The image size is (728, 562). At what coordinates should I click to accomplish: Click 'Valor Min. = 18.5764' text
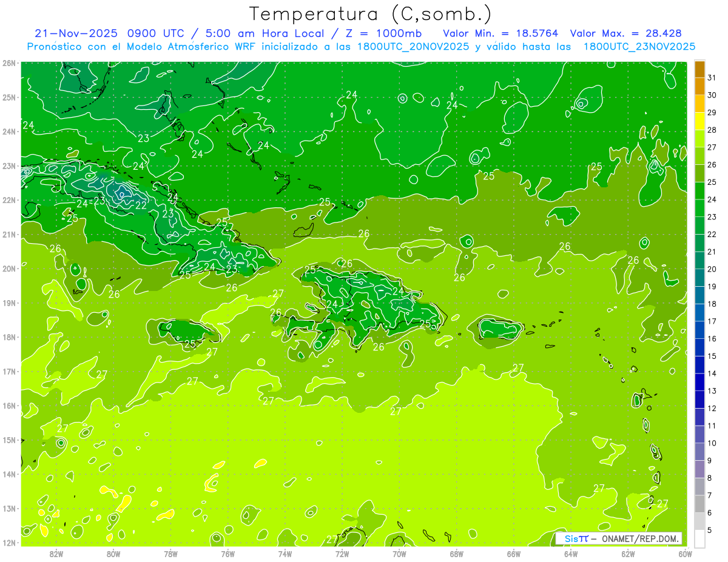[x=500, y=33]
